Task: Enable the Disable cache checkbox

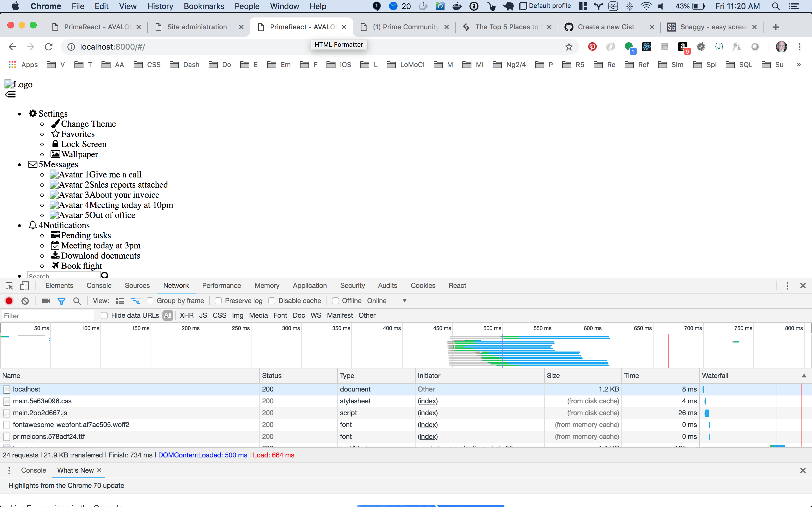Action: [272, 301]
